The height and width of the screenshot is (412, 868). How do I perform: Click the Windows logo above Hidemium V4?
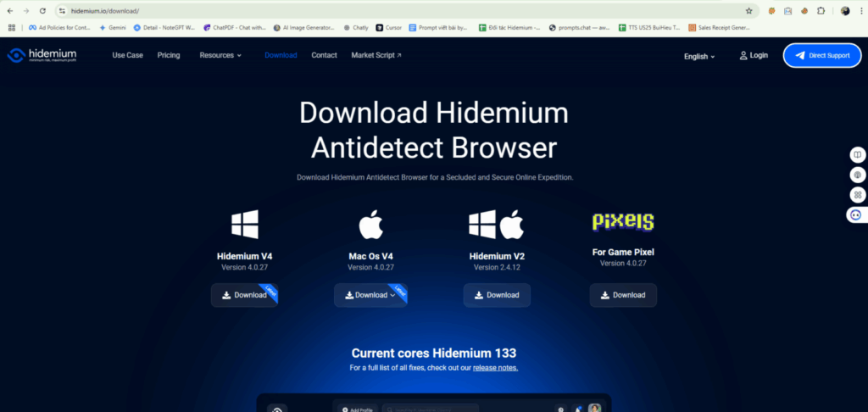coord(245,225)
